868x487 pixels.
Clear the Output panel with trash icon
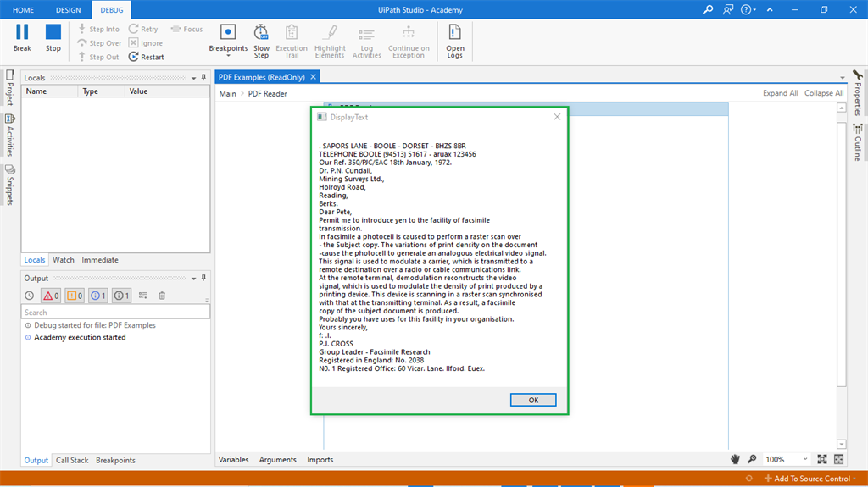click(x=162, y=296)
